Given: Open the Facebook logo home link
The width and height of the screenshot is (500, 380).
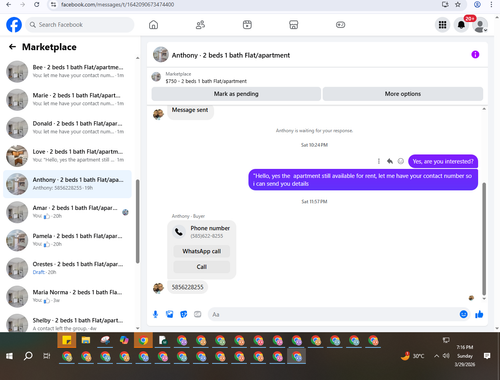Looking at the screenshot, I should click(x=14, y=25).
